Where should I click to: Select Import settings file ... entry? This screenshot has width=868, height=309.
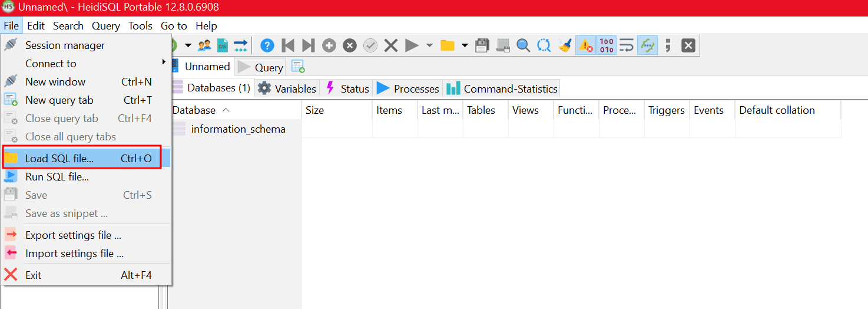pos(86,254)
